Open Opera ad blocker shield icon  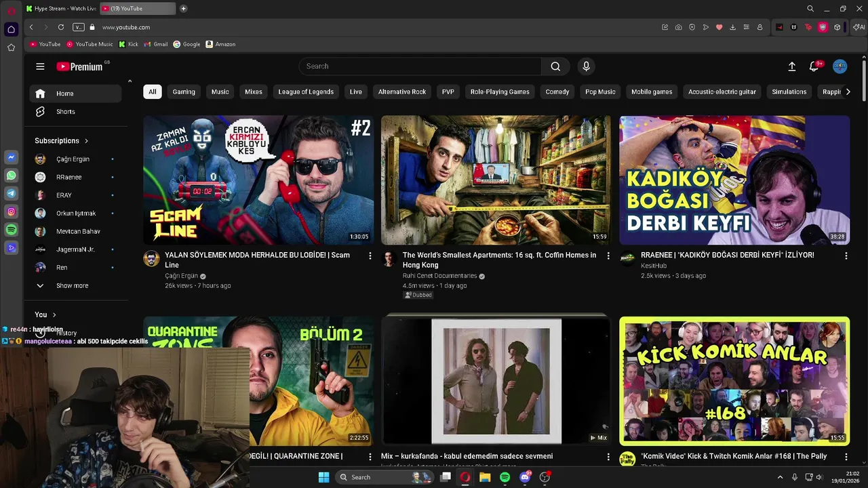(692, 27)
